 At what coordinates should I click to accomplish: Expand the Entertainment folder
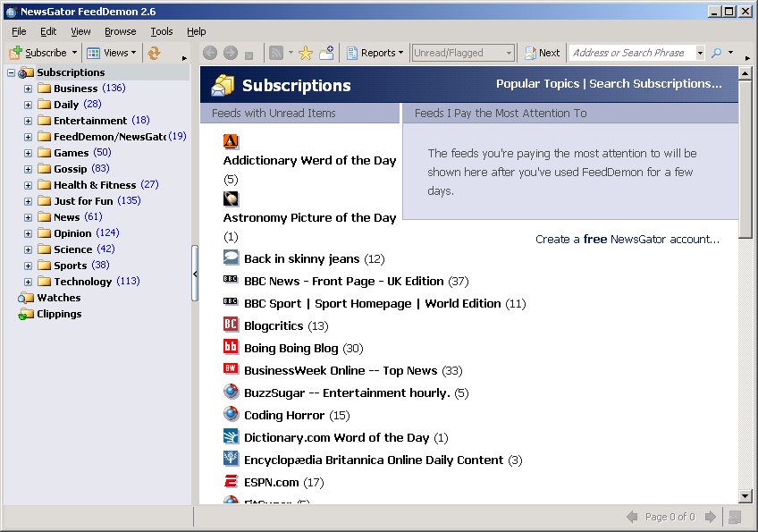point(28,121)
